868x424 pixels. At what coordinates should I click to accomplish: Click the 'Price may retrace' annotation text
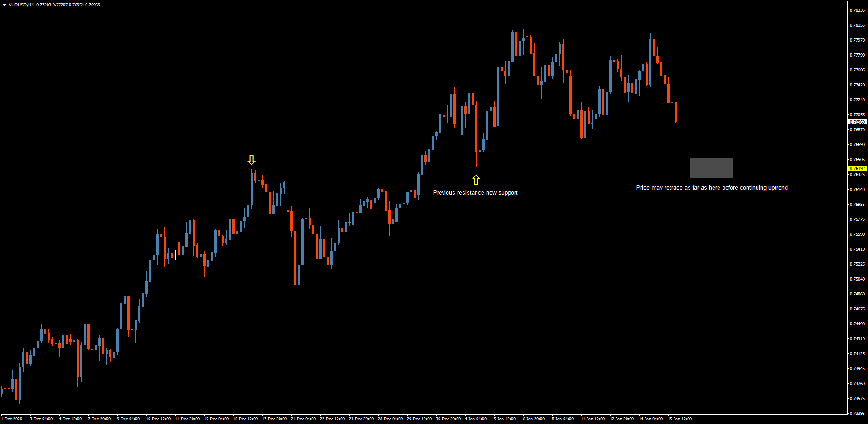[x=712, y=187]
